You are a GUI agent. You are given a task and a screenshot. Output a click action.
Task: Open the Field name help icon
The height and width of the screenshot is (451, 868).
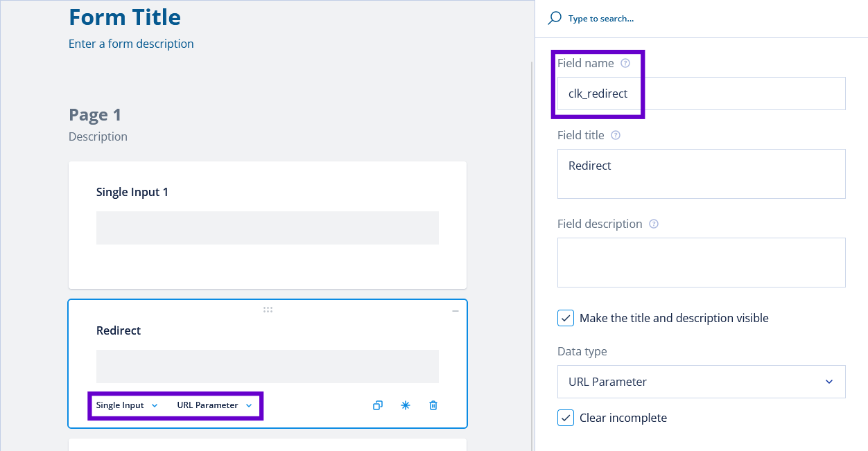625,63
